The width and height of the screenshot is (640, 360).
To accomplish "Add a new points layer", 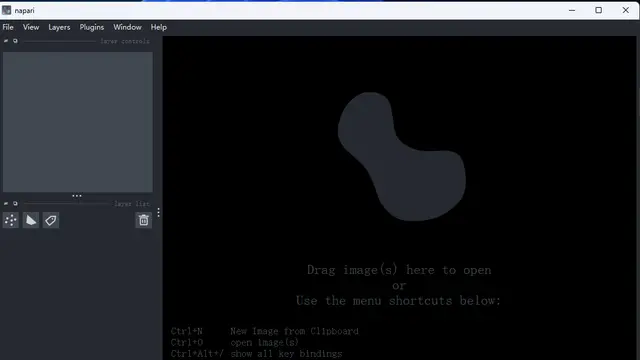I will tap(11, 220).
